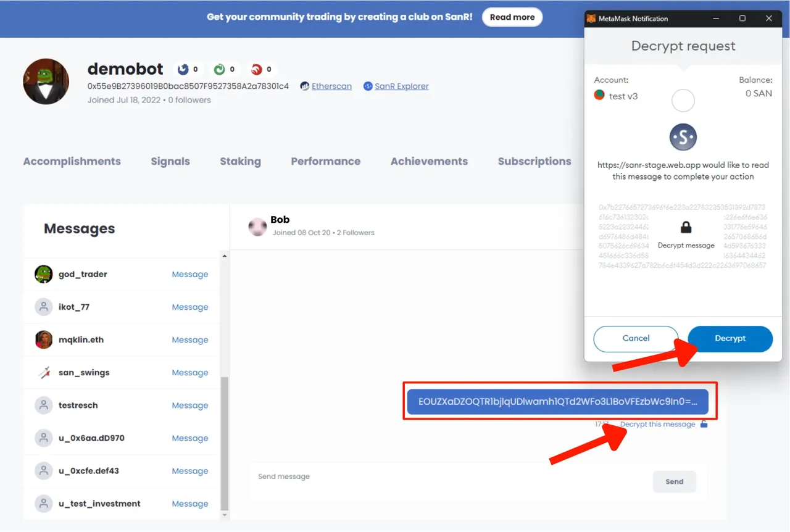This screenshot has height=532, width=790.
Task: Click Decrypt this message link
Action: pyautogui.click(x=657, y=424)
